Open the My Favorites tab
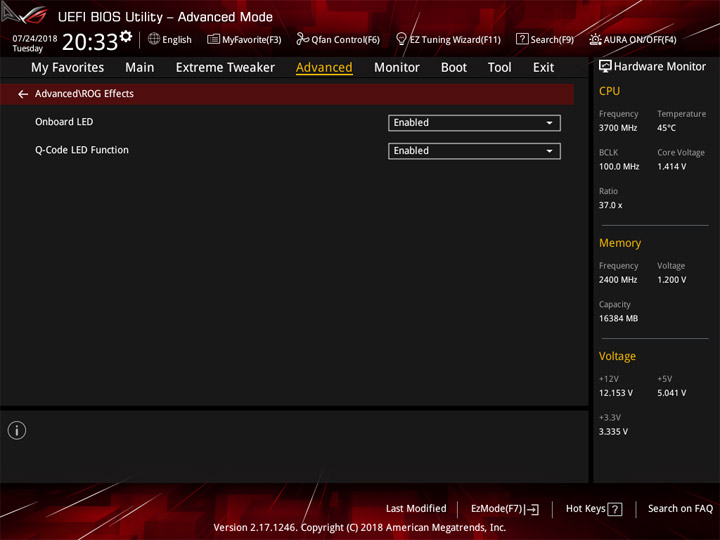 pyautogui.click(x=68, y=68)
